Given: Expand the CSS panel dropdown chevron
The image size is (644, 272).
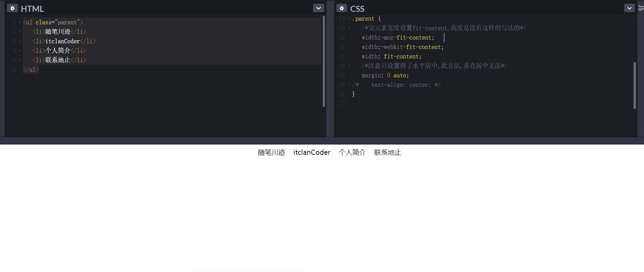Looking at the screenshot, I should [629, 8].
